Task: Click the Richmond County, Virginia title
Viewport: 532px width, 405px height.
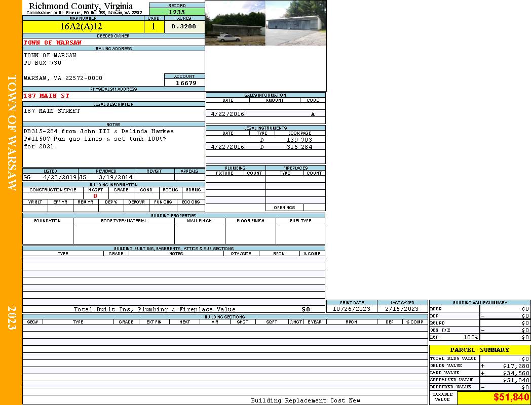Action: (x=81, y=6)
